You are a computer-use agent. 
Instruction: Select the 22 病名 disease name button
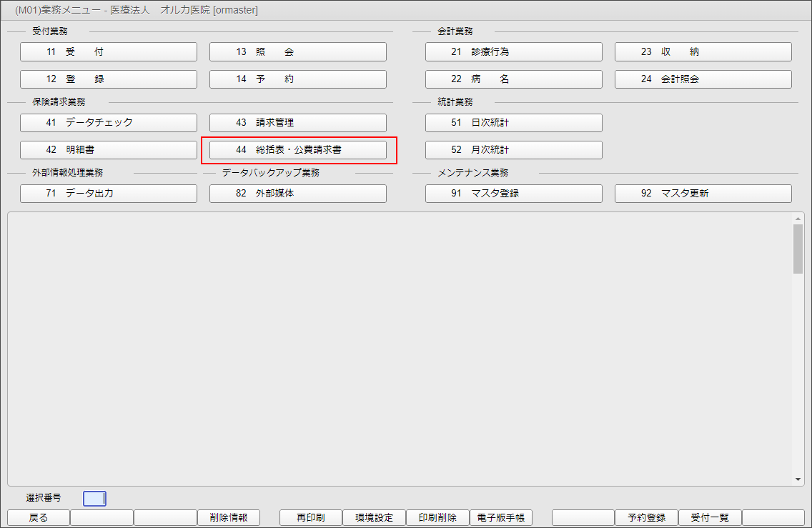[513, 79]
